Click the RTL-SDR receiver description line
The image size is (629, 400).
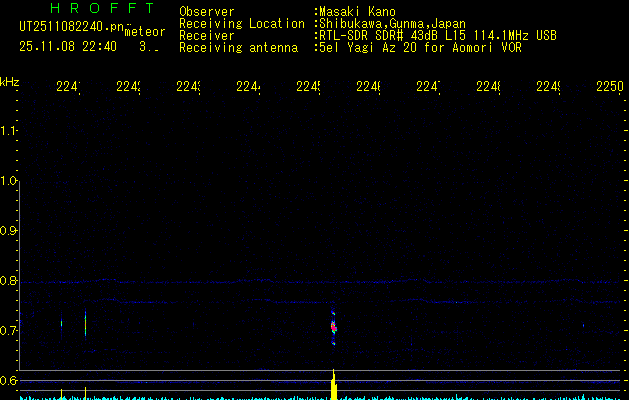[x=438, y=35]
